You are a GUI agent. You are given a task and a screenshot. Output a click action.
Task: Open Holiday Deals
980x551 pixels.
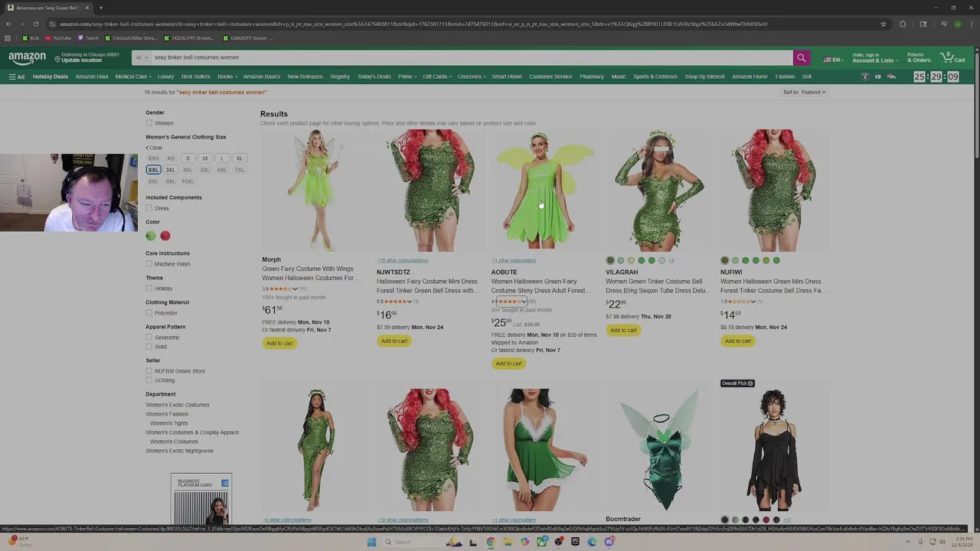[51, 77]
